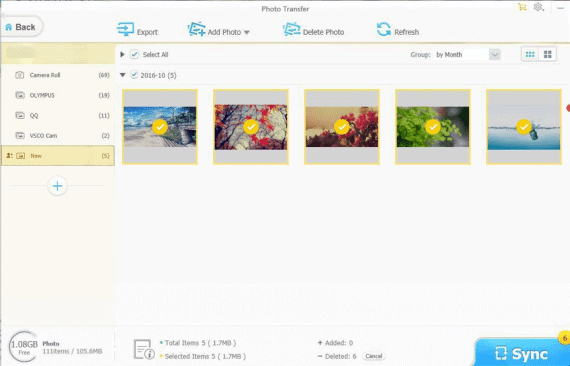Click the Cancel button beside Deleted

pyautogui.click(x=374, y=356)
